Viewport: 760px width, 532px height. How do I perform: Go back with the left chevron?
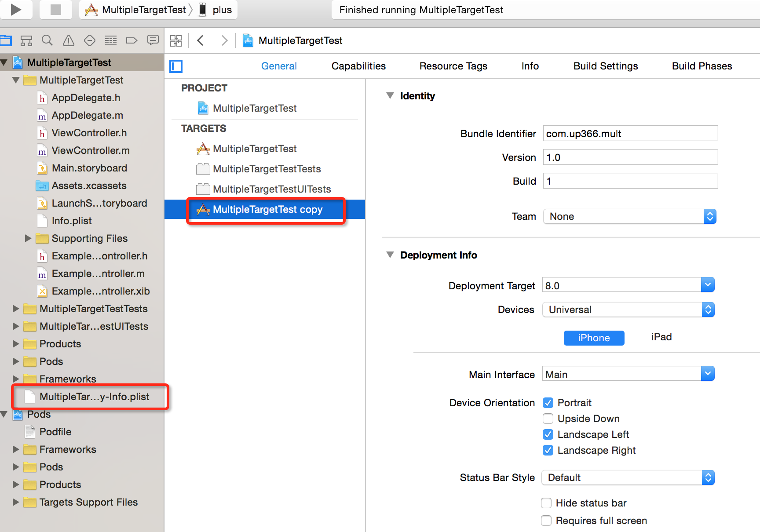pos(201,40)
